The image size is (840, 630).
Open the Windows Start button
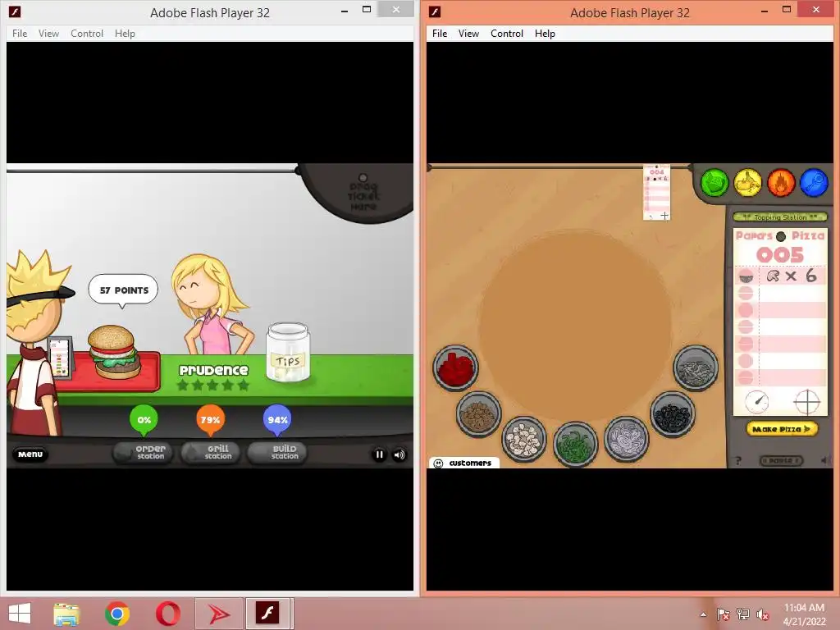click(20, 614)
